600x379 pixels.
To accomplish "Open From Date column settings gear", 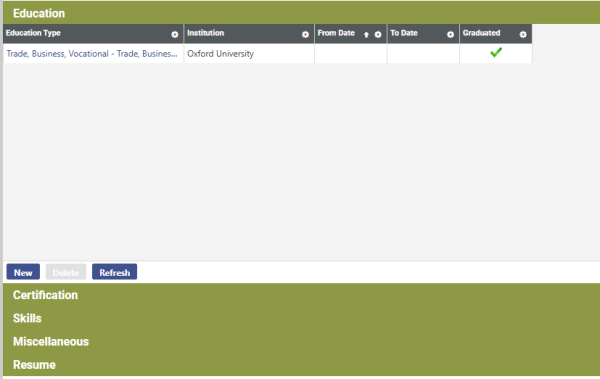I will (378, 34).
